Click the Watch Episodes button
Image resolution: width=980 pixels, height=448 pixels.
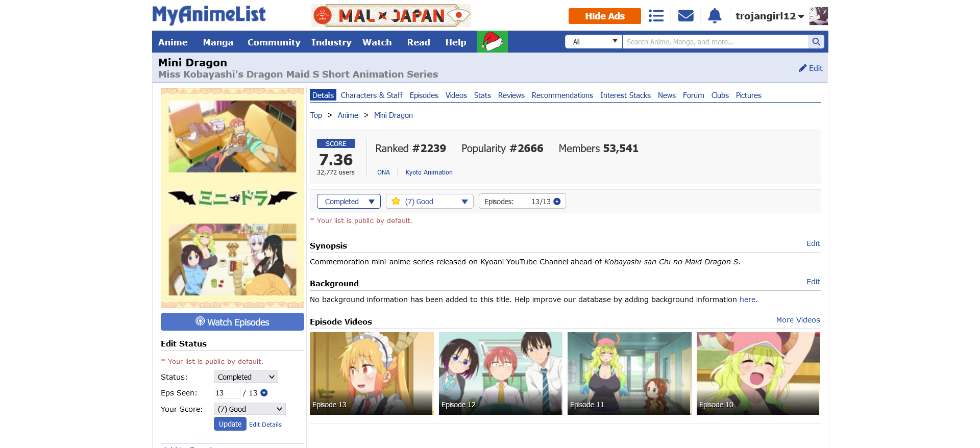click(x=232, y=322)
